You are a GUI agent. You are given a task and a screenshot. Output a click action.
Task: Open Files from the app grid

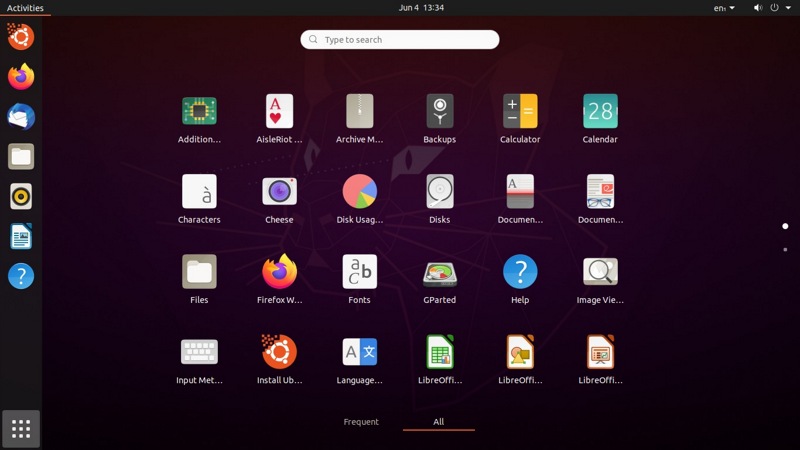click(199, 271)
